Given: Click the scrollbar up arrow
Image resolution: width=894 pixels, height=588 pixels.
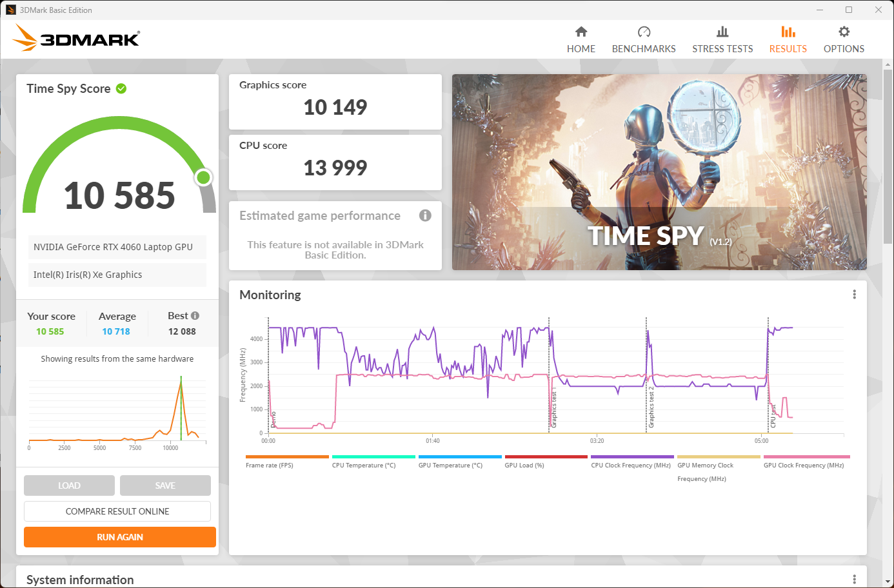Looking at the screenshot, I should click(888, 64).
